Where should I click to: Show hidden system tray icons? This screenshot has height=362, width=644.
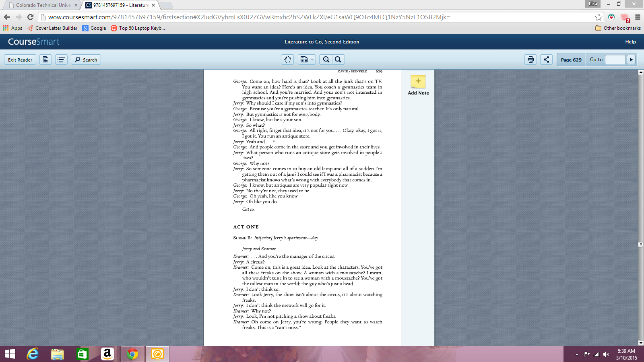pos(577,354)
